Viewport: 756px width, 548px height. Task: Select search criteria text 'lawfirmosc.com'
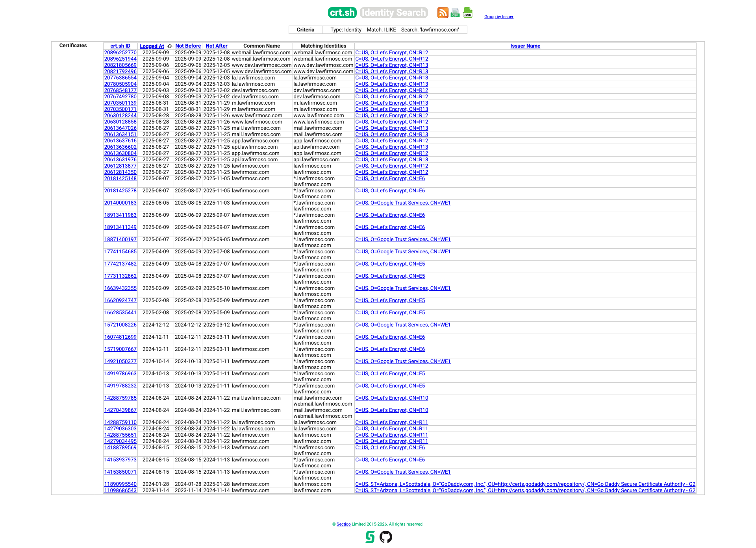point(439,30)
